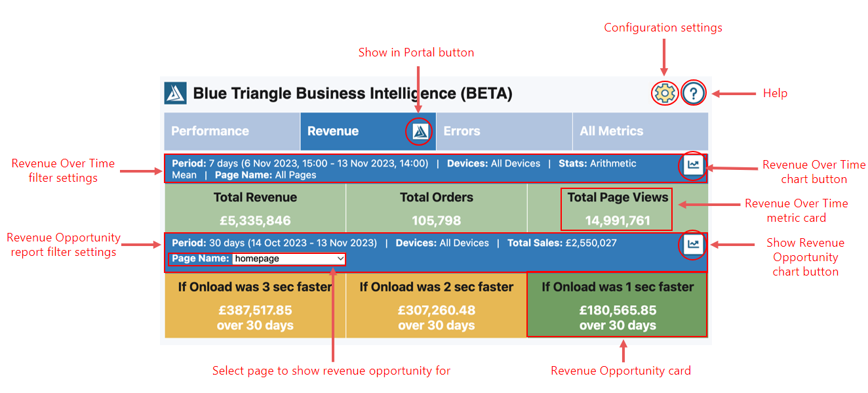
Task: Click the Show in Portal triangle icon
Action: tap(421, 132)
